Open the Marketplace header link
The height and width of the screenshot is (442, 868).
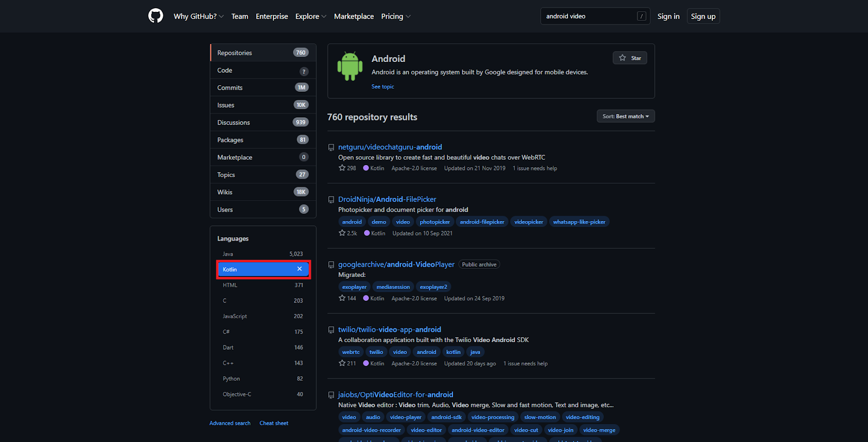pos(354,16)
